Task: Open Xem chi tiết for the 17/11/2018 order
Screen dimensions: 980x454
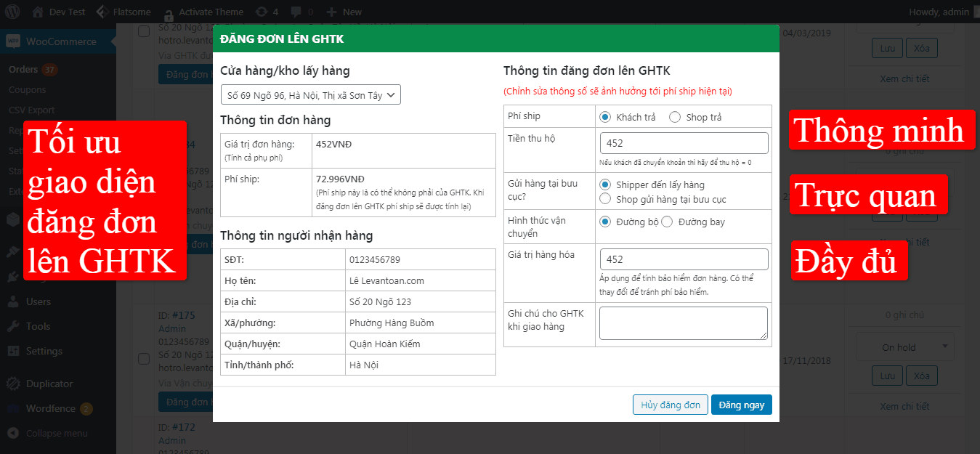Action: pyautogui.click(x=904, y=406)
